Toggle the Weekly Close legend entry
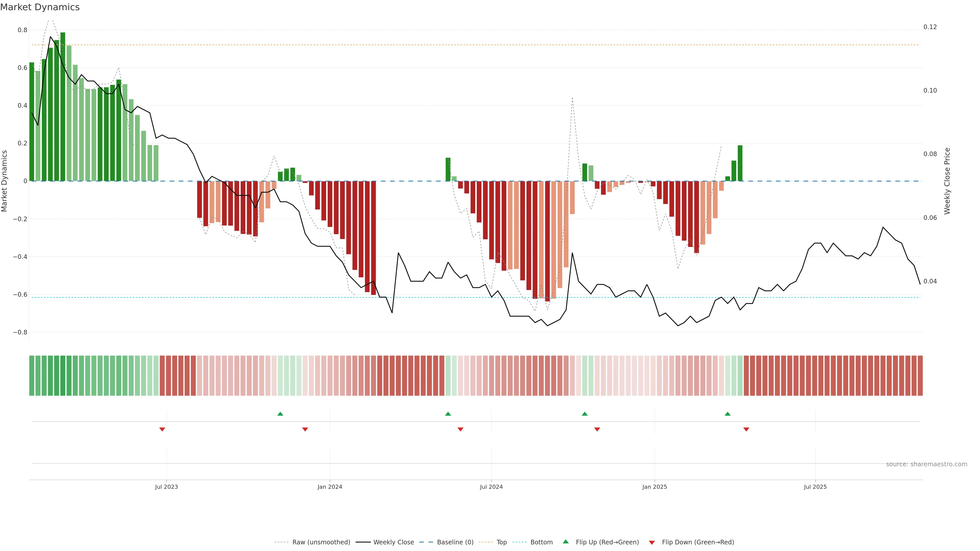980x551 pixels. [x=393, y=542]
